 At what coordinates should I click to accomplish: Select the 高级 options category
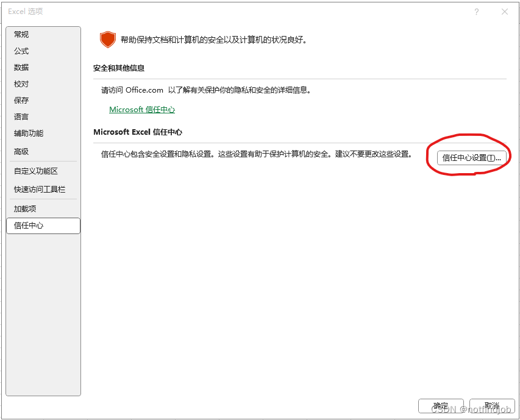tap(43, 152)
